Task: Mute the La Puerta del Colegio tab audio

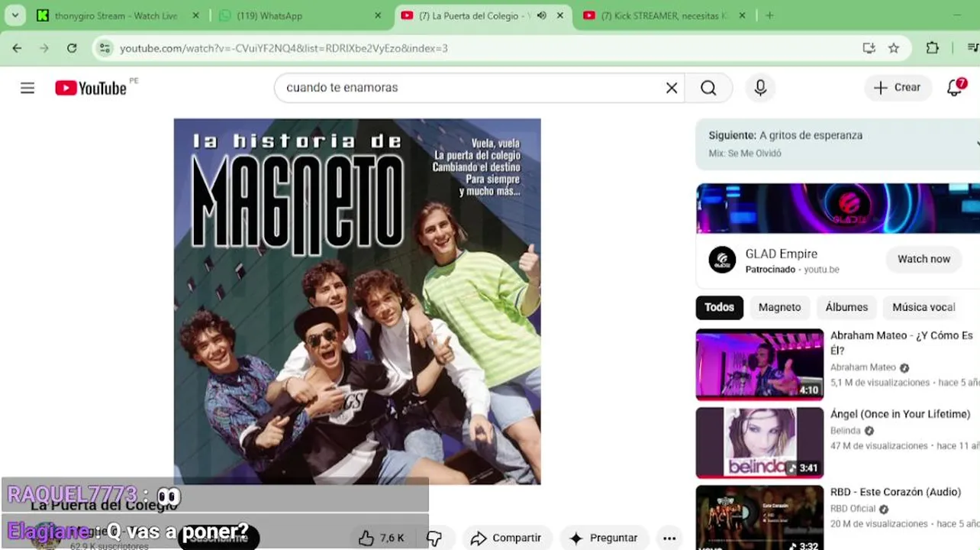Action: [x=541, y=15]
